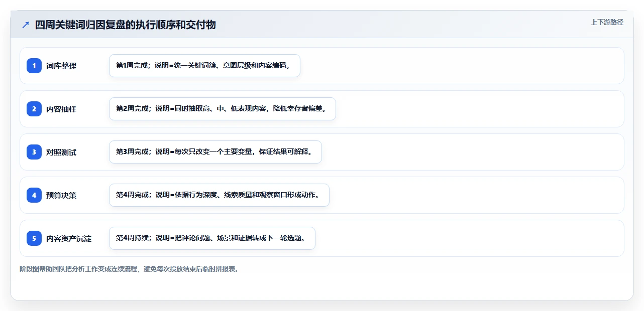This screenshot has height=311, width=644.
Task: Open the 第4周完成 description box
Action: (x=219, y=195)
